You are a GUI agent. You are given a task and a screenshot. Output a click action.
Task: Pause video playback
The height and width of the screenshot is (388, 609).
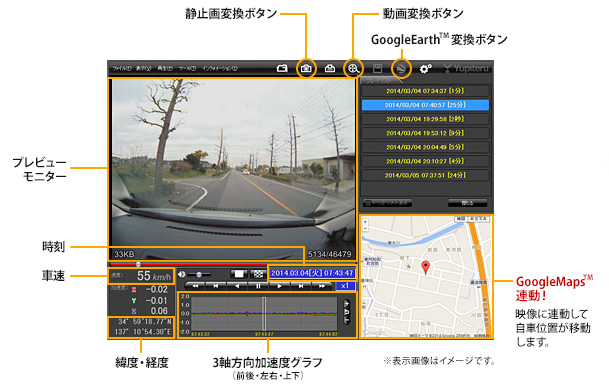pyautogui.click(x=258, y=286)
